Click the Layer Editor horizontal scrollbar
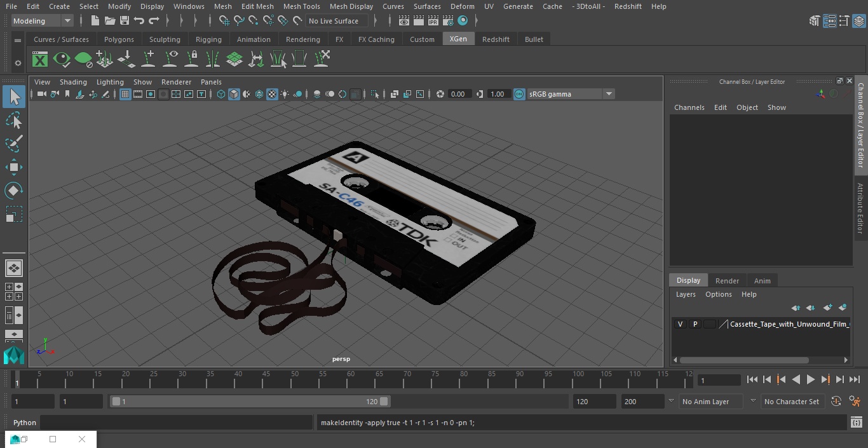Screen dimensions: 868x448 pos(745,360)
